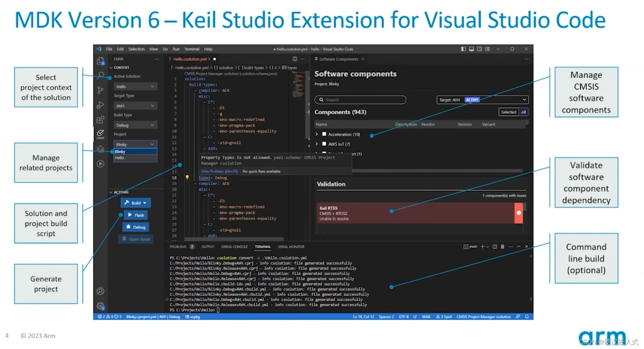
Task: Open the Project Blinky dropdown
Action: 135,144
